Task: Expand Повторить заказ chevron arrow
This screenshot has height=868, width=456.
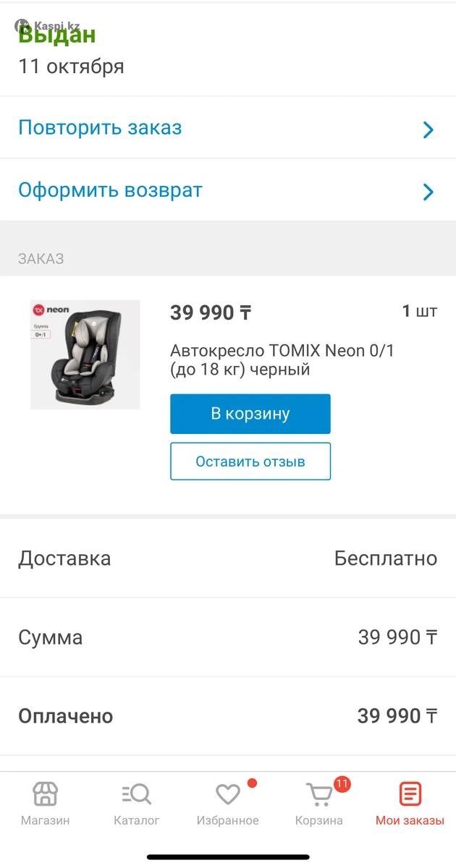Action: (x=428, y=129)
